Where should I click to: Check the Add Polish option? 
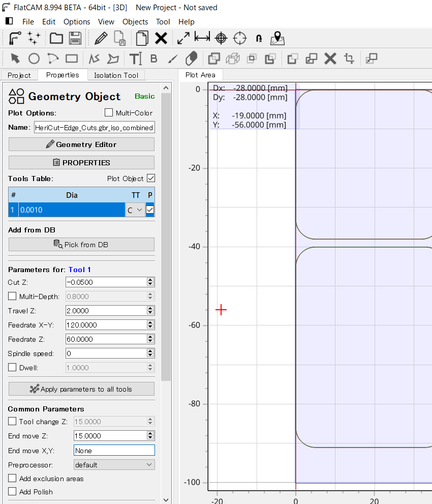(x=12, y=491)
